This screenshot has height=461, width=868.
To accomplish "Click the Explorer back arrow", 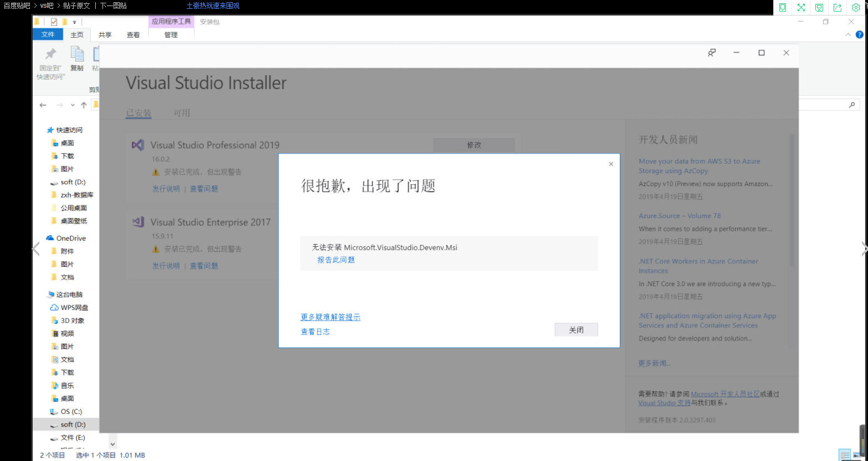I will click(43, 105).
